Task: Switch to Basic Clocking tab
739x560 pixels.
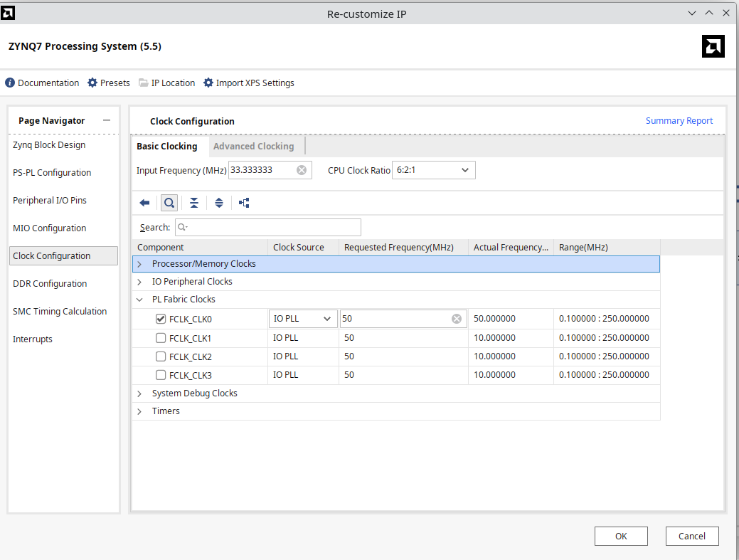Action: click(x=167, y=146)
